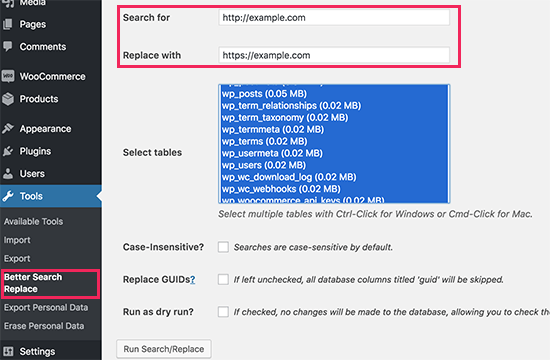Click the Replace with text field
Image resolution: width=550 pixels, height=360 pixels.
tap(334, 55)
